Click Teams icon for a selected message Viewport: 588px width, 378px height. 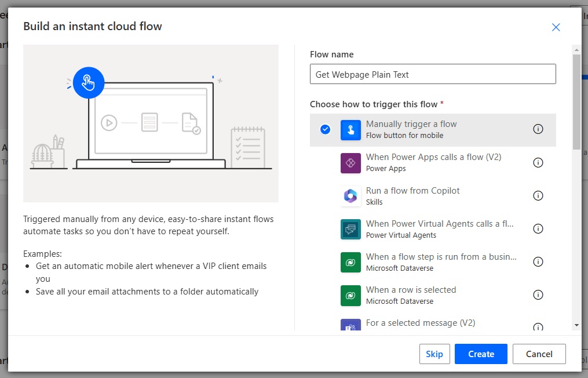click(350, 325)
